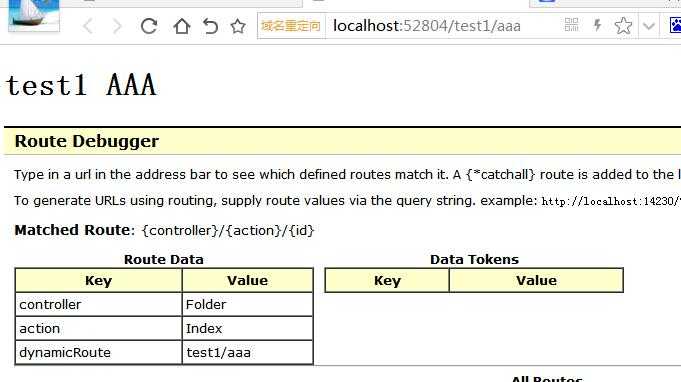Click the 'test1/aaa' value cell
Image resolution: width=681 pixels, height=382 pixels.
pyautogui.click(x=248, y=352)
